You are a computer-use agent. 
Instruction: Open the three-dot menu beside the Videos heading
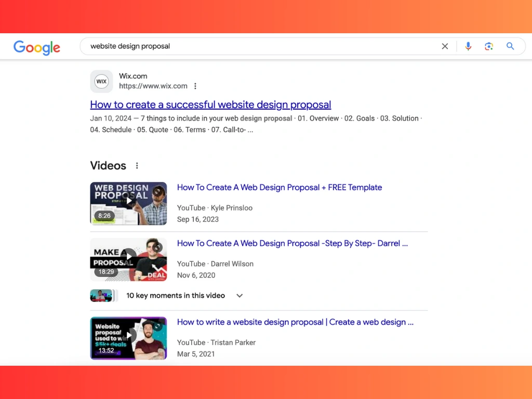tap(137, 166)
